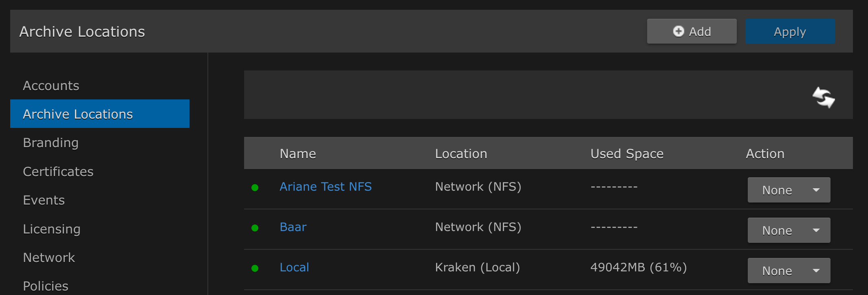Open the Ariane Test NFS location link
868x295 pixels.
click(325, 187)
